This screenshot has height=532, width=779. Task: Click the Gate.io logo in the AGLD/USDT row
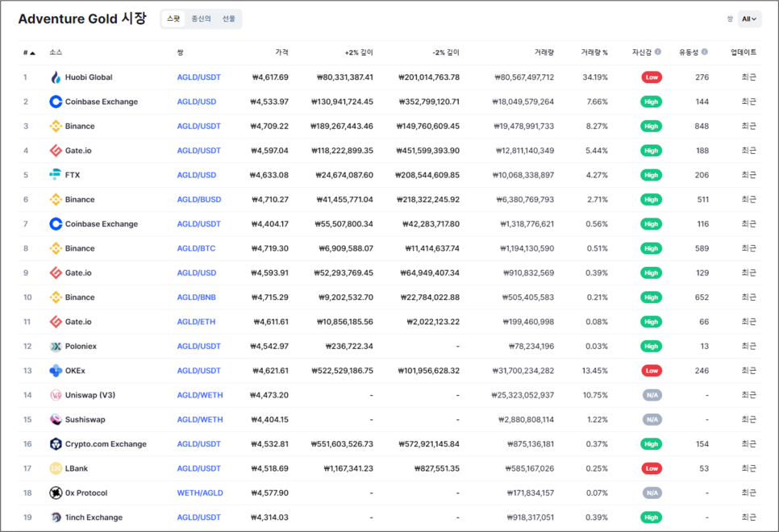(56, 151)
